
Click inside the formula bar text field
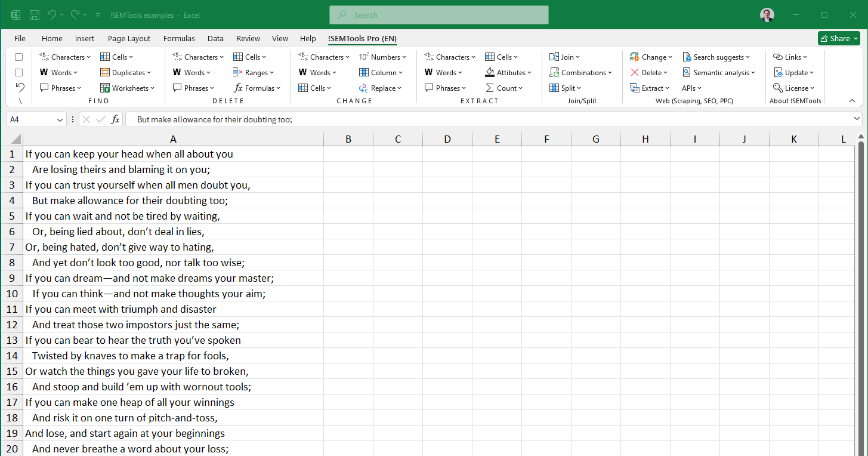(418, 119)
